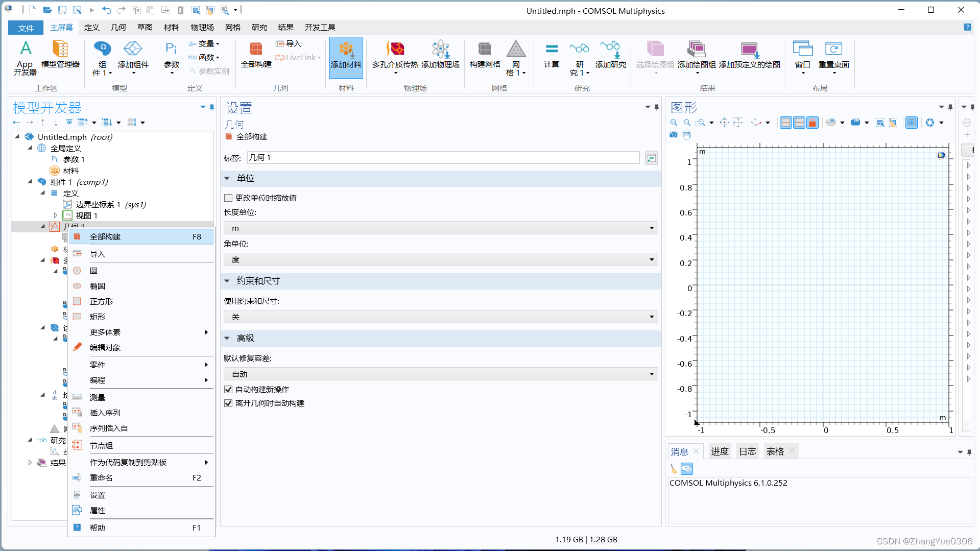Viewport: 980px width, 551px height.
Task: Open the 默认修复容差 dropdown showing 自动
Action: (441, 374)
